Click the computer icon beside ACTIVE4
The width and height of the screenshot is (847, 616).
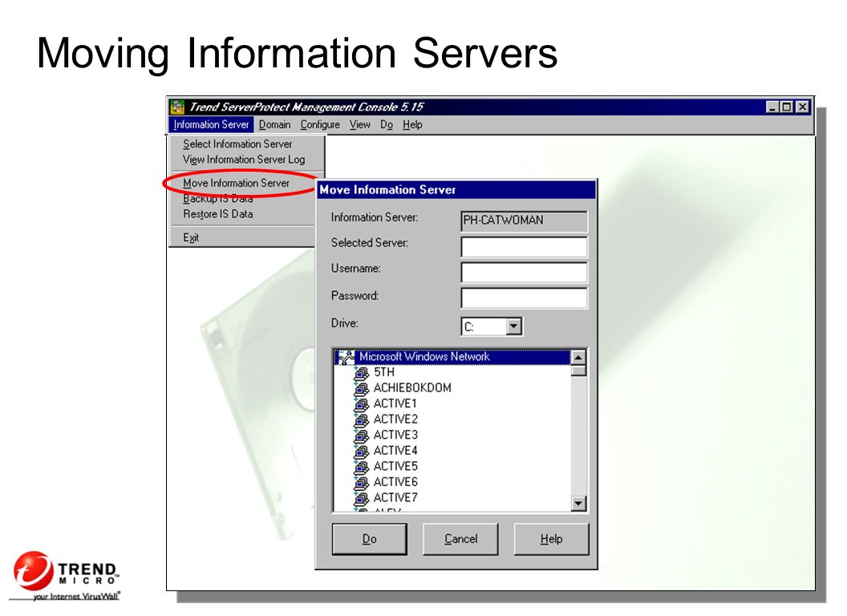click(361, 452)
